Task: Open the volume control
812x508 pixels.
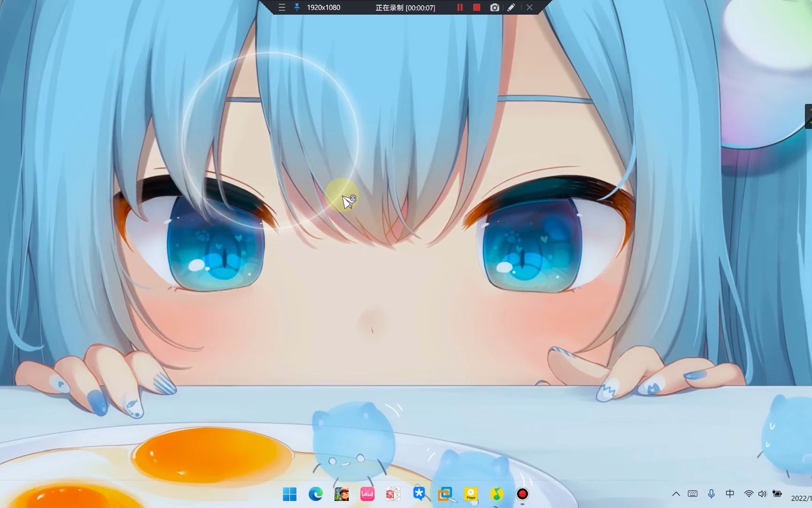Action: 763,494
